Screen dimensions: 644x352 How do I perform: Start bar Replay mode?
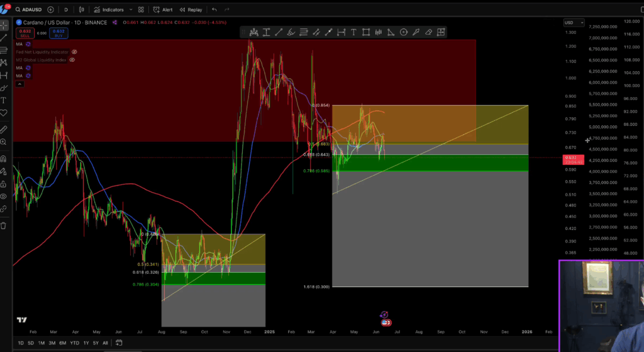(191, 9)
